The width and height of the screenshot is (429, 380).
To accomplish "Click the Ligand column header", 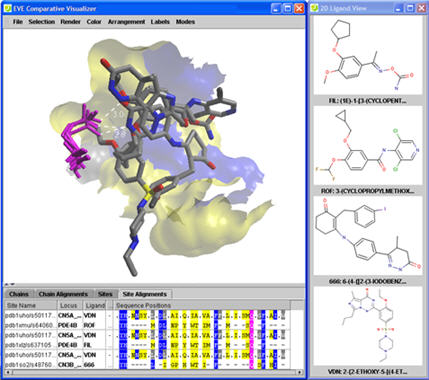I will coord(94,305).
